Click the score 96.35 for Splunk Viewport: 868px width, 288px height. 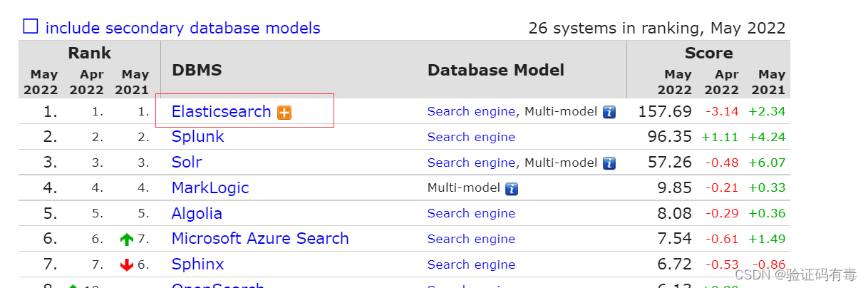pos(670,137)
